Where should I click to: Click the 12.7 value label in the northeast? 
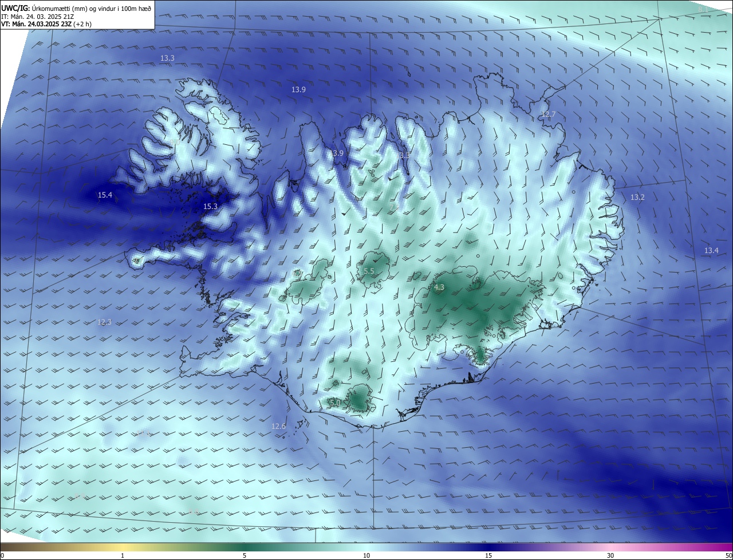[548, 115]
